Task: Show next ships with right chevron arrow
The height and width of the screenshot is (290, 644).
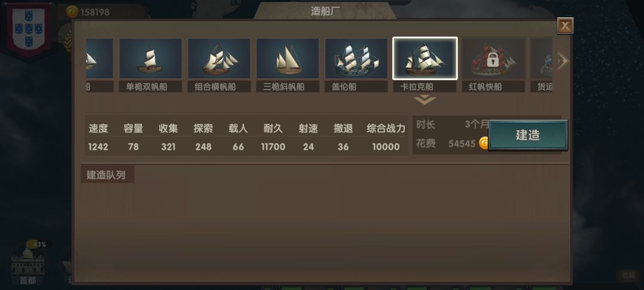Action: (x=562, y=61)
